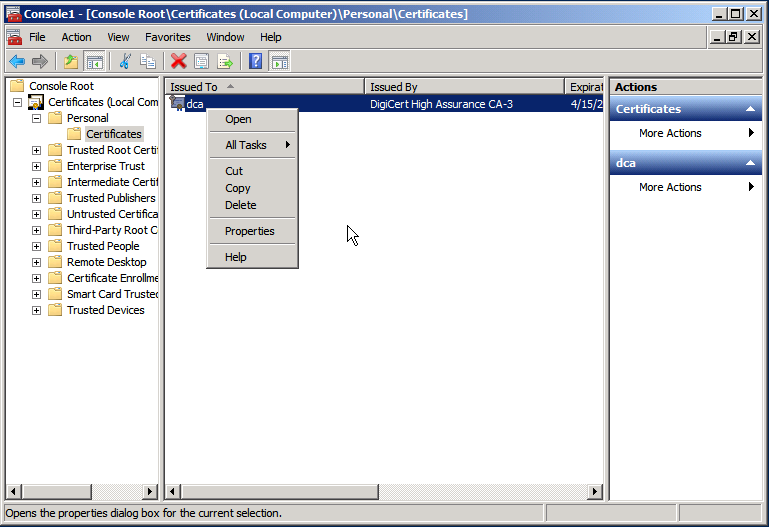Collapse the dca section in Actions pane

point(750,163)
